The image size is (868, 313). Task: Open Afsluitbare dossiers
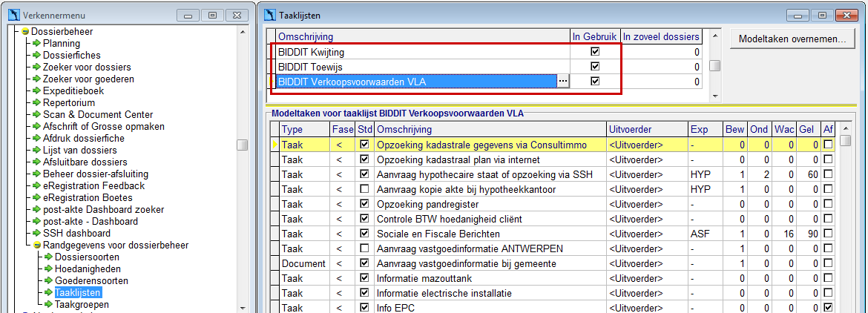[85, 162]
